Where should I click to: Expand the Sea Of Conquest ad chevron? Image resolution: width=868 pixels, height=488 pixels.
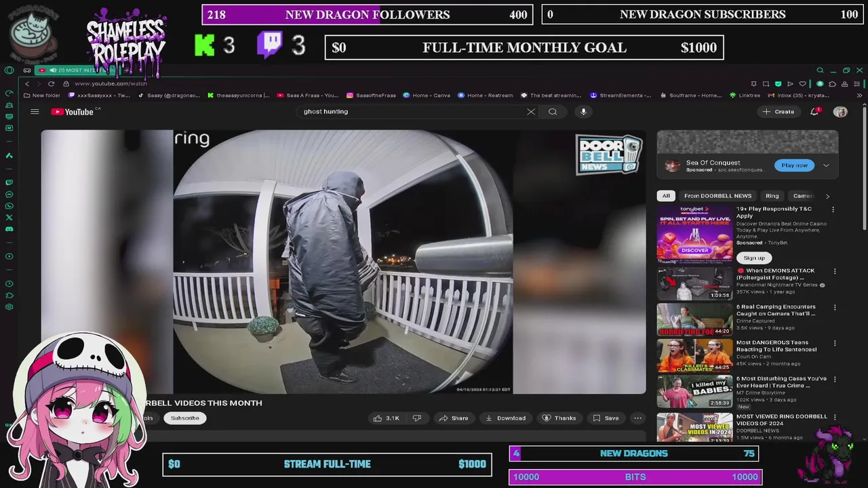826,165
